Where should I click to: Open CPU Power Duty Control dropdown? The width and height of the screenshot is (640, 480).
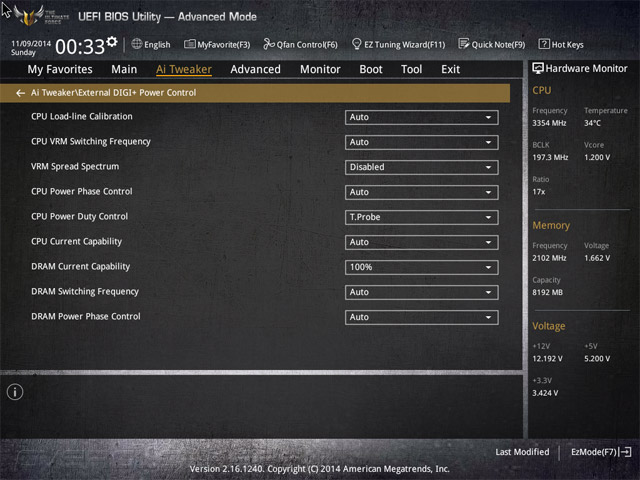click(421, 218)
